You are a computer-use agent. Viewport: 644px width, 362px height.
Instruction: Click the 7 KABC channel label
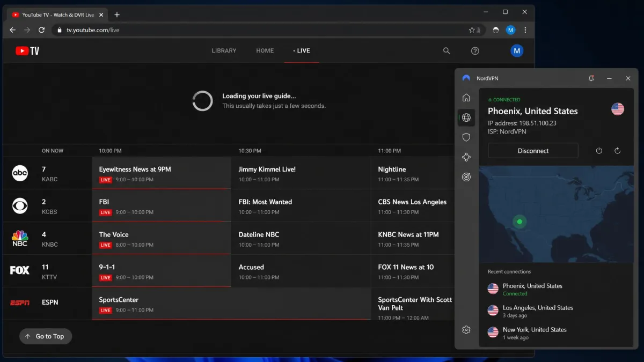click(49, 174)
